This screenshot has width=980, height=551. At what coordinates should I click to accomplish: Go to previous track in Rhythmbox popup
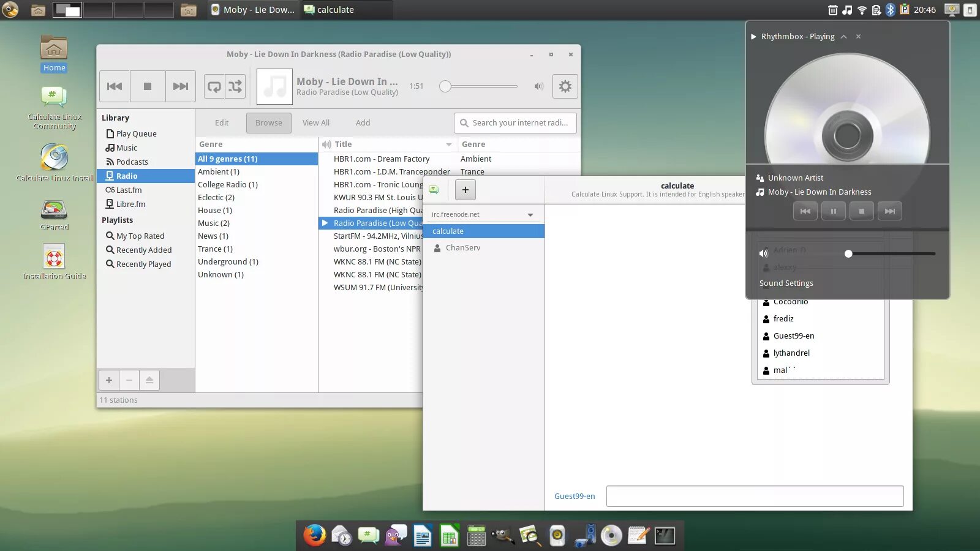pos(805,211)
